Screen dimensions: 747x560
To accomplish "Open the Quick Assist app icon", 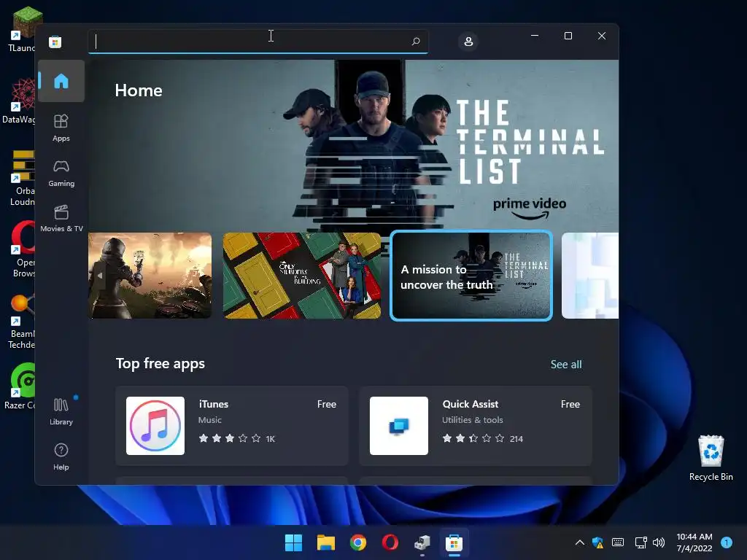I will pyautogui.click(x=399, y=426).
